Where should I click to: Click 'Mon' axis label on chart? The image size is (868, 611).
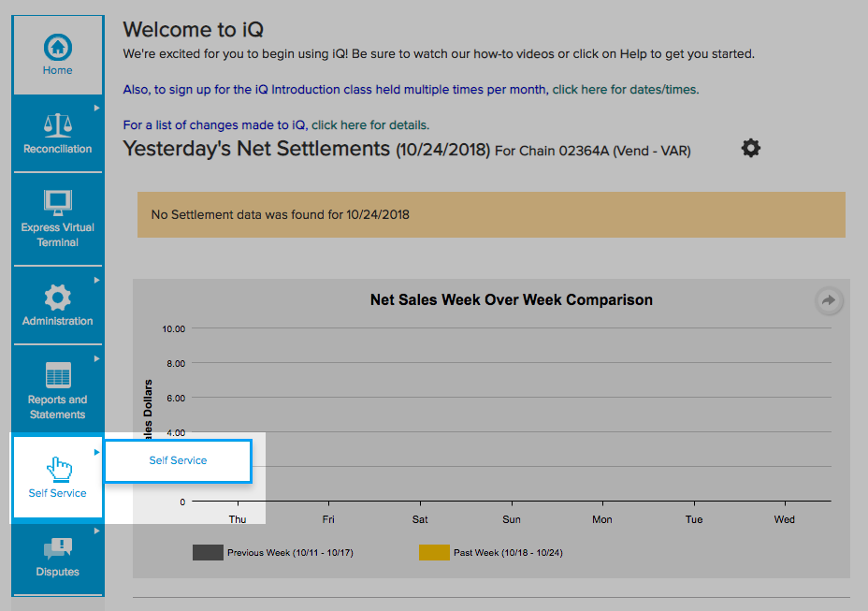click(x=602, y=519)
